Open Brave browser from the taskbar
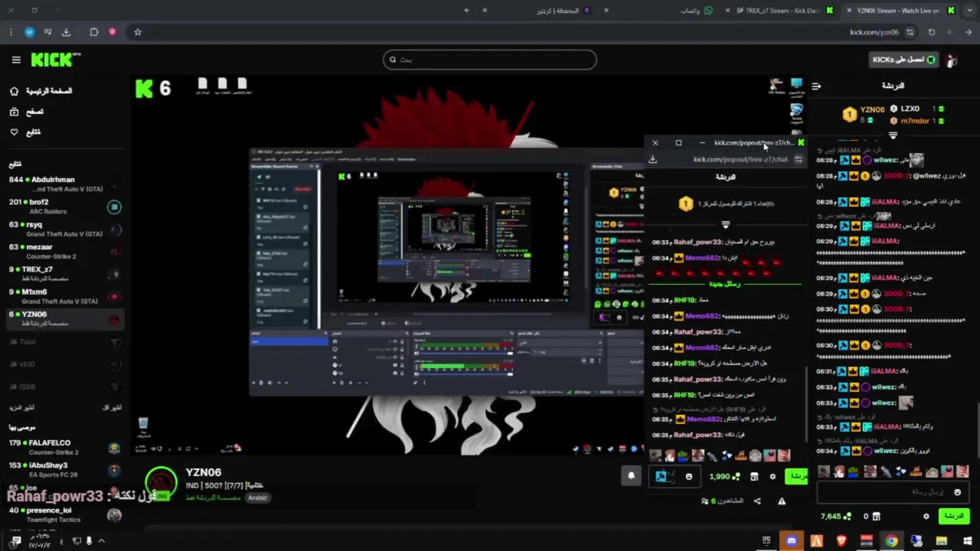 click(841, 541)
